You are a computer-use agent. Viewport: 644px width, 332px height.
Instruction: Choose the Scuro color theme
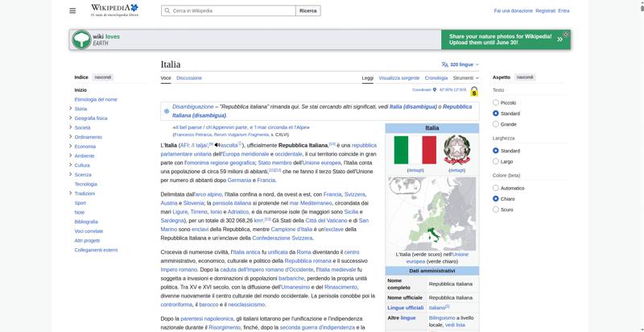(x=496, y=210)
